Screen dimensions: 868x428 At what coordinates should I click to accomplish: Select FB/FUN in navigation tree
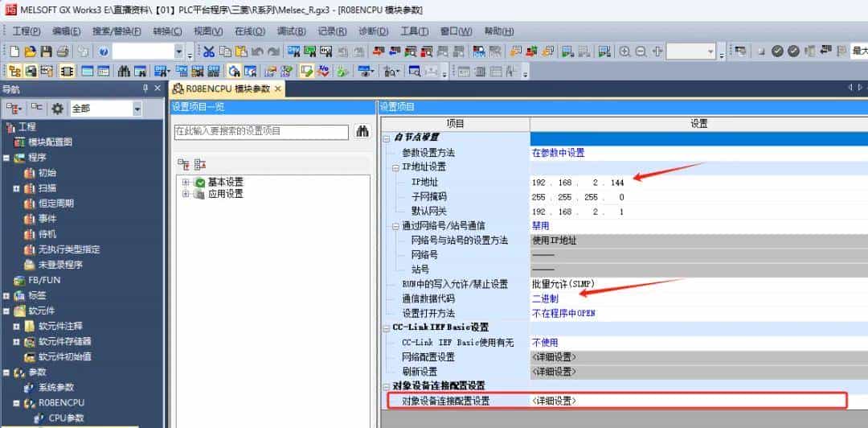click(43, 280)
